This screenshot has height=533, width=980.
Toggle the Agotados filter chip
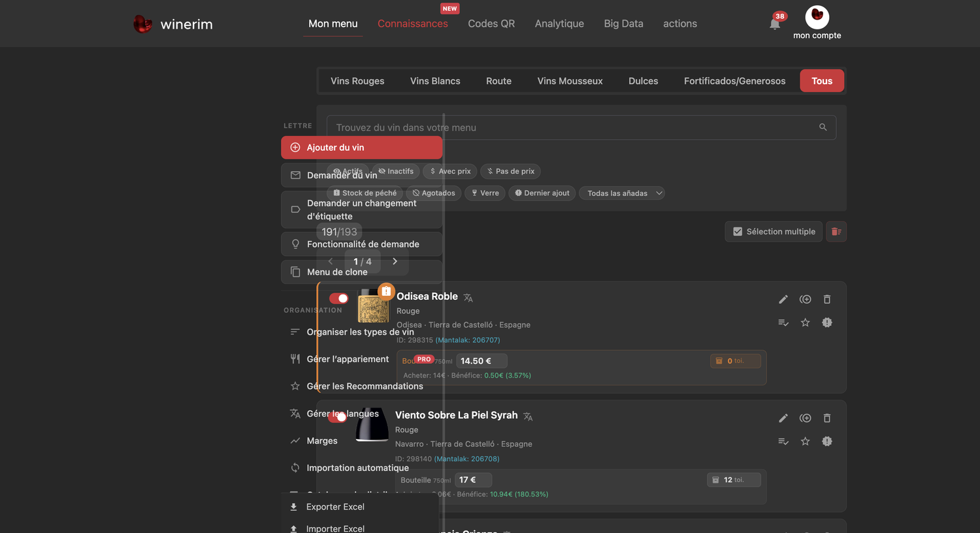(x=434, y=193)
